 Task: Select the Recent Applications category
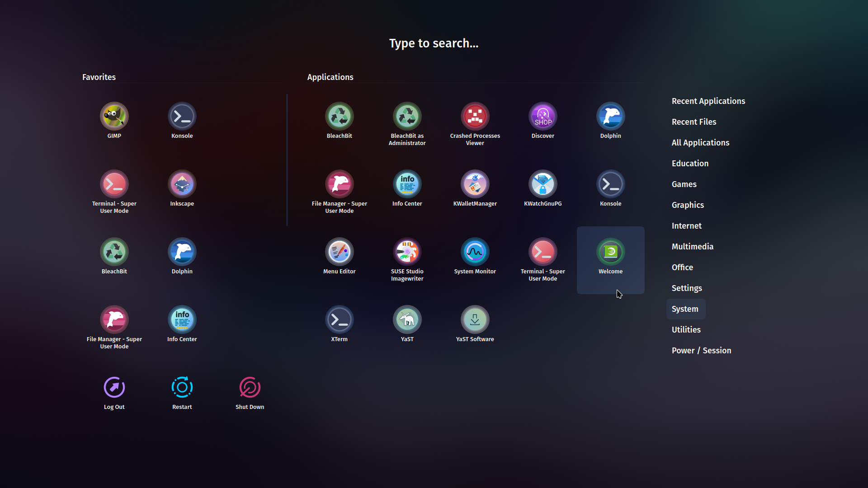pos(708,101)
